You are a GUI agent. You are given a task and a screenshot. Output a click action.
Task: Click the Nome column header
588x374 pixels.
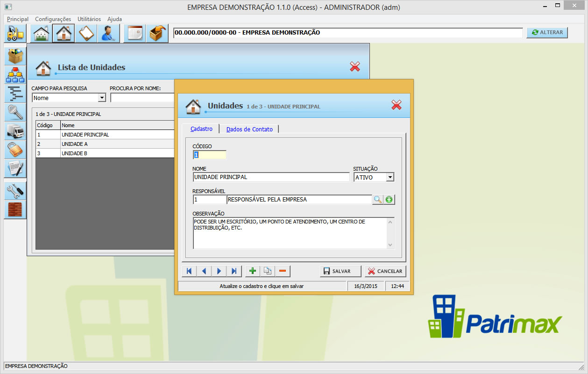pos(117,125)
